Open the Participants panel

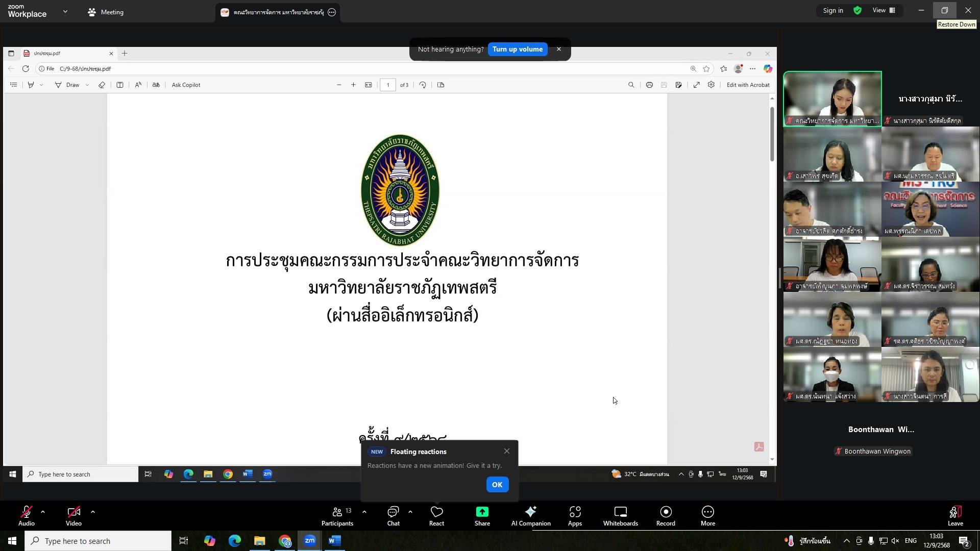point(337,516)
